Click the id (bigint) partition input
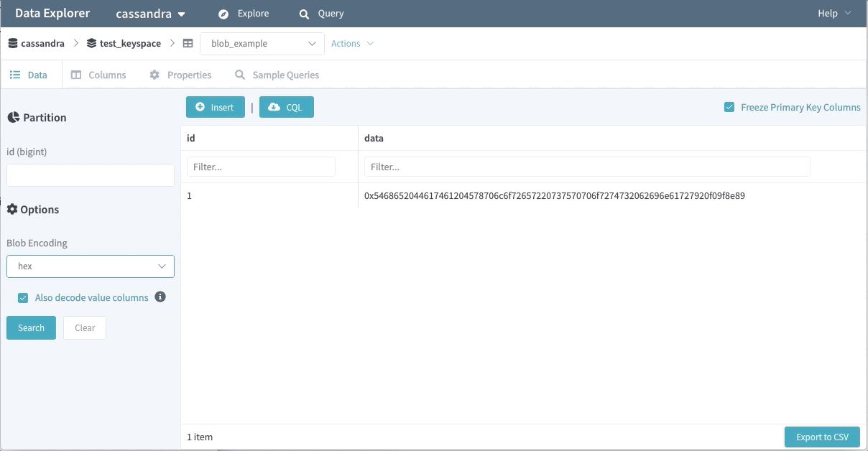Viewport: 868px width, 451px height. (91, 175)
